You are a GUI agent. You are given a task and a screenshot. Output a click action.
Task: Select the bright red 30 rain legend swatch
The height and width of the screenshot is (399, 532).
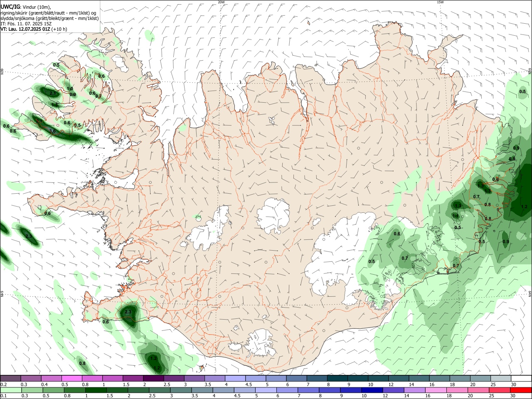(x=520, y=390)
